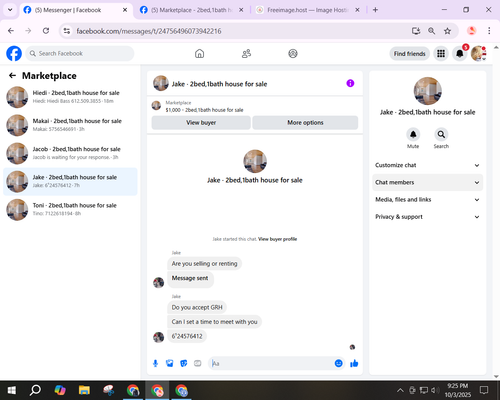Click the 'Are you selling or renting' message
Image resolution: width=500 pixels, height=400 pixels.
click(x=204, y=264)
